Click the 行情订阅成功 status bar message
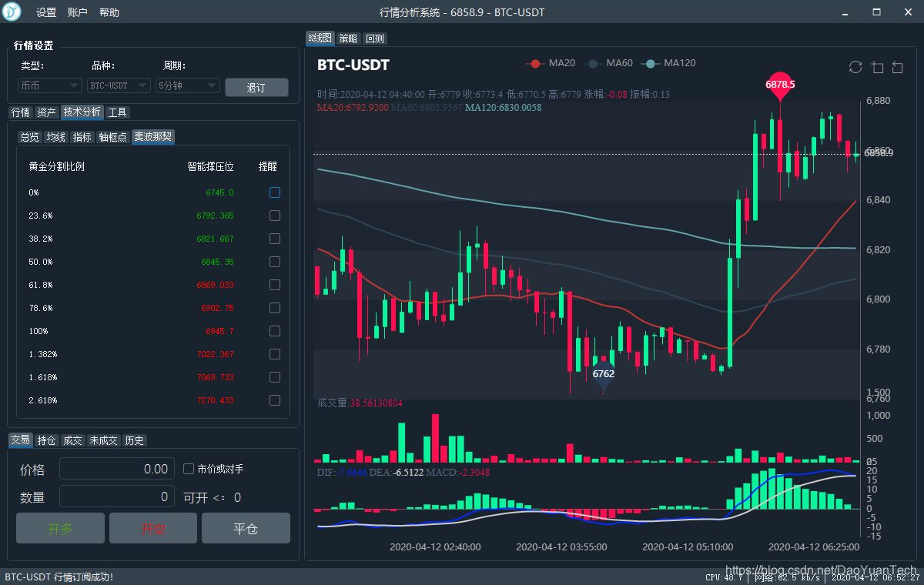 click(59, 577)
